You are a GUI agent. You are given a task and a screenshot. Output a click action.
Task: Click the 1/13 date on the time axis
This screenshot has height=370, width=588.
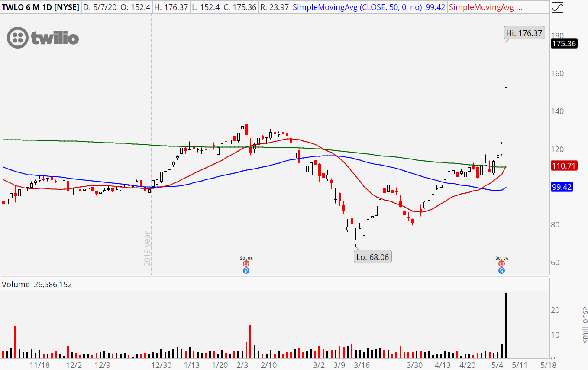pyautogui.click(x=191, y=365)
